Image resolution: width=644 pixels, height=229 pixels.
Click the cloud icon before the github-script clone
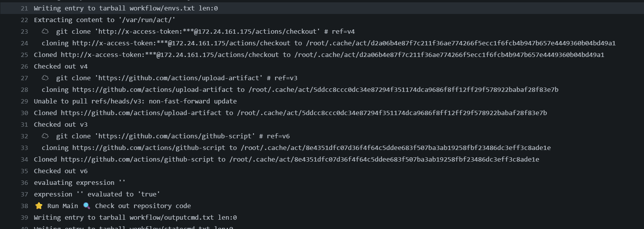pos(45,136)
